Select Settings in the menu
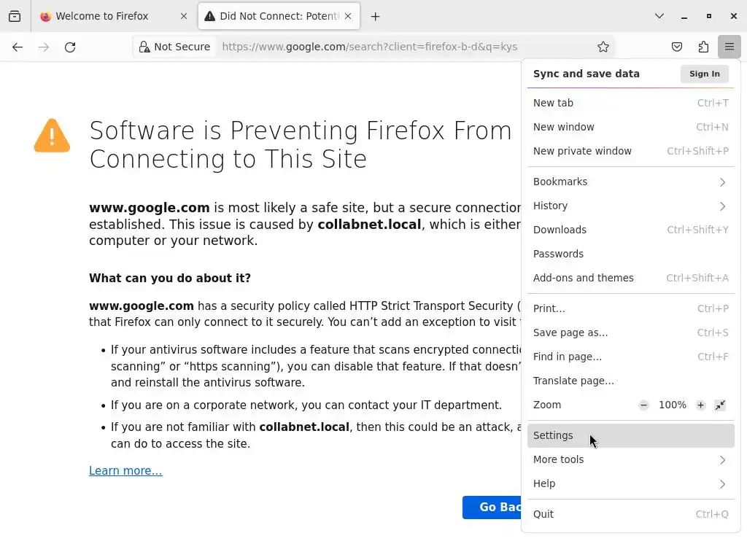Image resolution: width=747 pixels, height=560 pixels. (x=554, y=435)
